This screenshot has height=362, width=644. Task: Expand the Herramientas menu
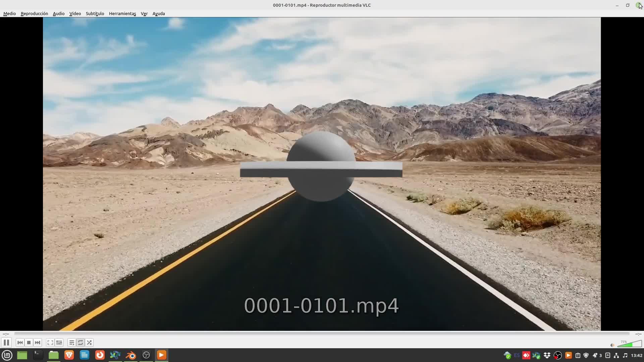point(122,13)
